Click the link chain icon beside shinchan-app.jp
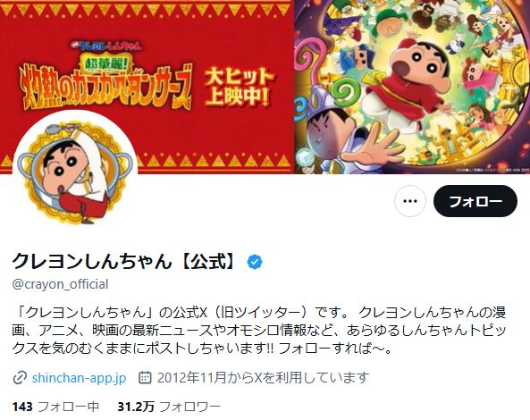Viewport: 530px width, 420px height. pyautogui.click(x=20, y=378)
